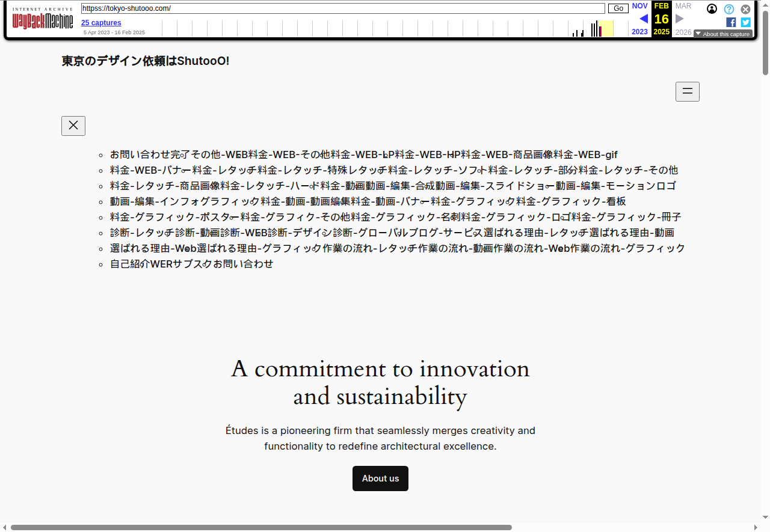Share this capture on Twitter
Image resolution: width=770 pixels, height=532 pixels.
pos(745,22)
